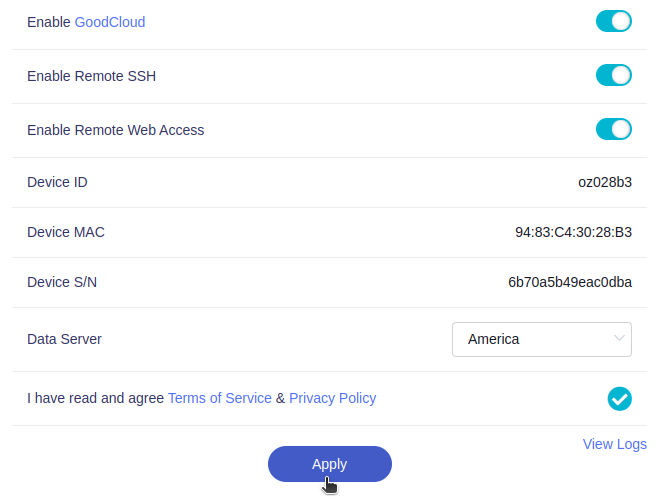
Task: Click the Device ID value oz028b3
Action: [605, 182]
